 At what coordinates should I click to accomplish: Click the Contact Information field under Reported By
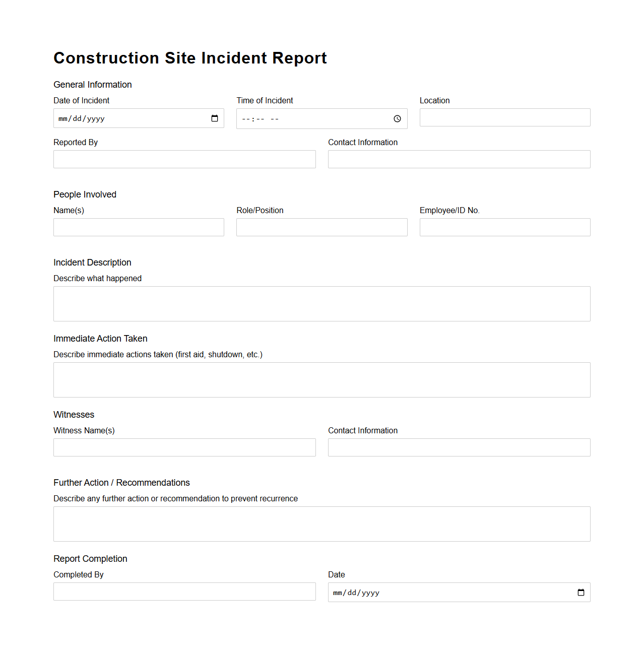(459, 159)
